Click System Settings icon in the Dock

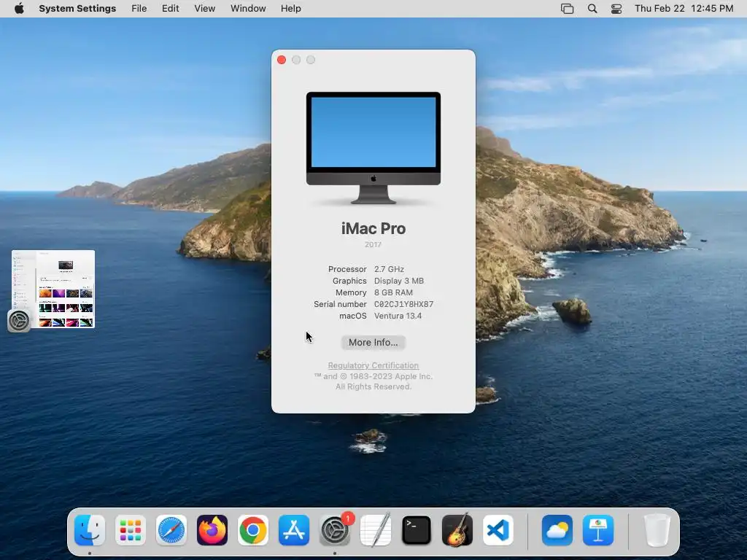[x=334, y=530]
